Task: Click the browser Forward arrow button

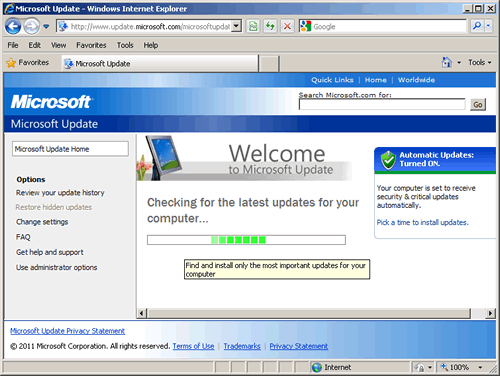Action: click(x=32, y=26)
